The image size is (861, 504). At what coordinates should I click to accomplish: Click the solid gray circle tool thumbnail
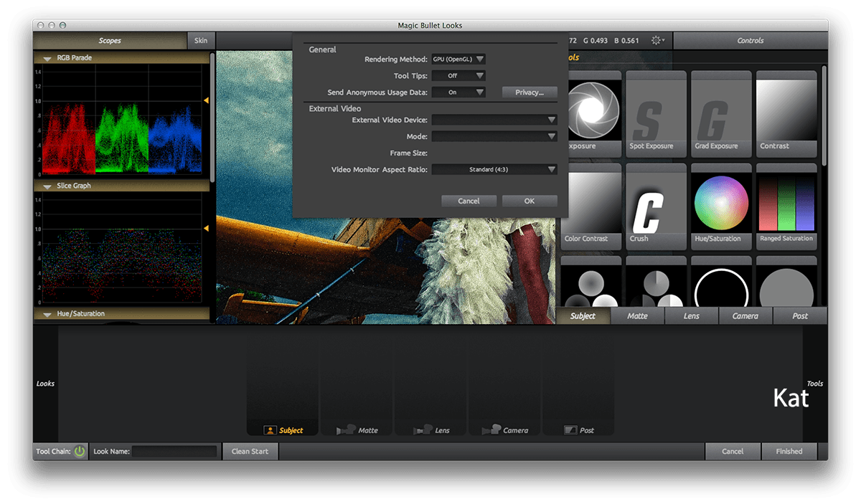(786, 282)
